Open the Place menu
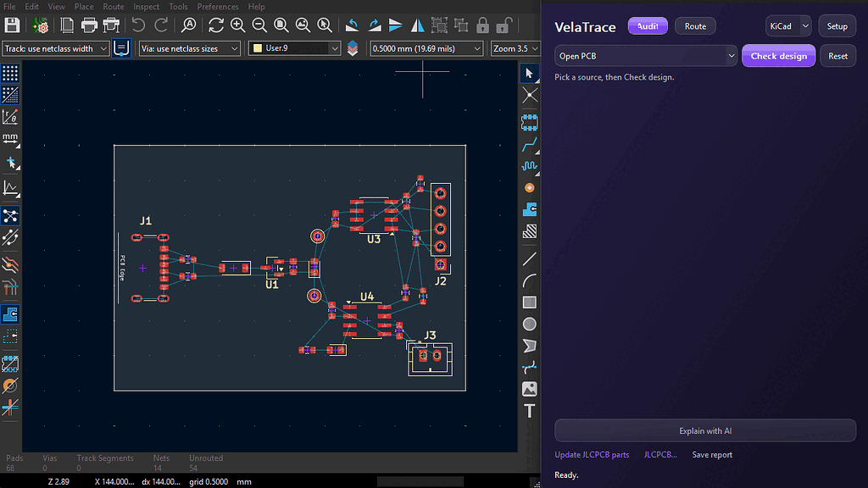 84,7
